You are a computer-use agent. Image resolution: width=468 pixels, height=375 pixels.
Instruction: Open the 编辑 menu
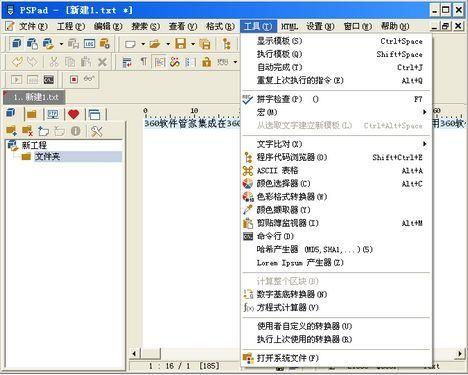tap(108, 26)
